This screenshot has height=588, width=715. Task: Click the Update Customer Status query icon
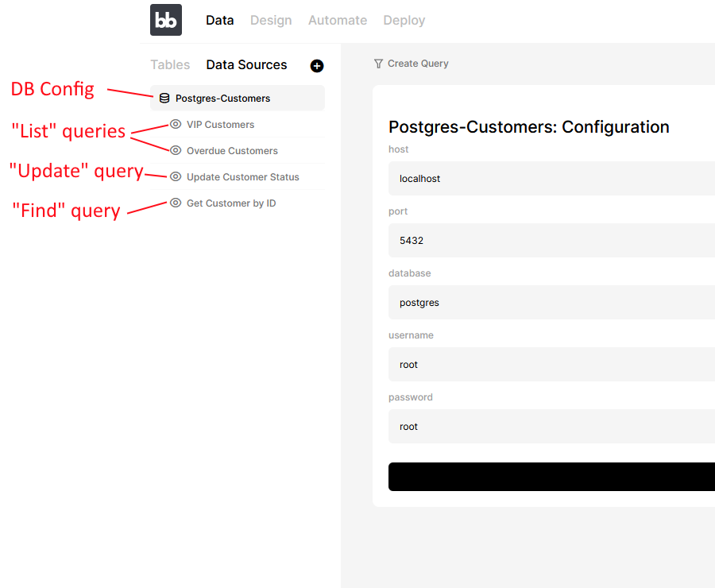tap(175, 176)
